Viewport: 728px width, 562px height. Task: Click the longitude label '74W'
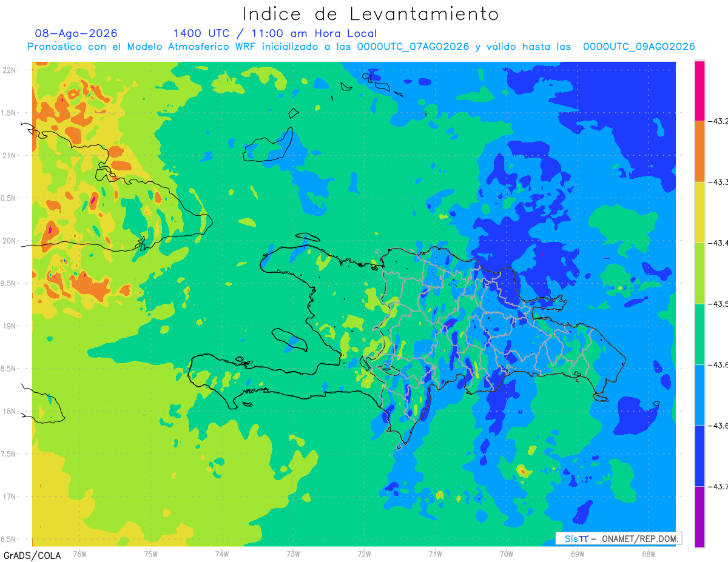222,554
